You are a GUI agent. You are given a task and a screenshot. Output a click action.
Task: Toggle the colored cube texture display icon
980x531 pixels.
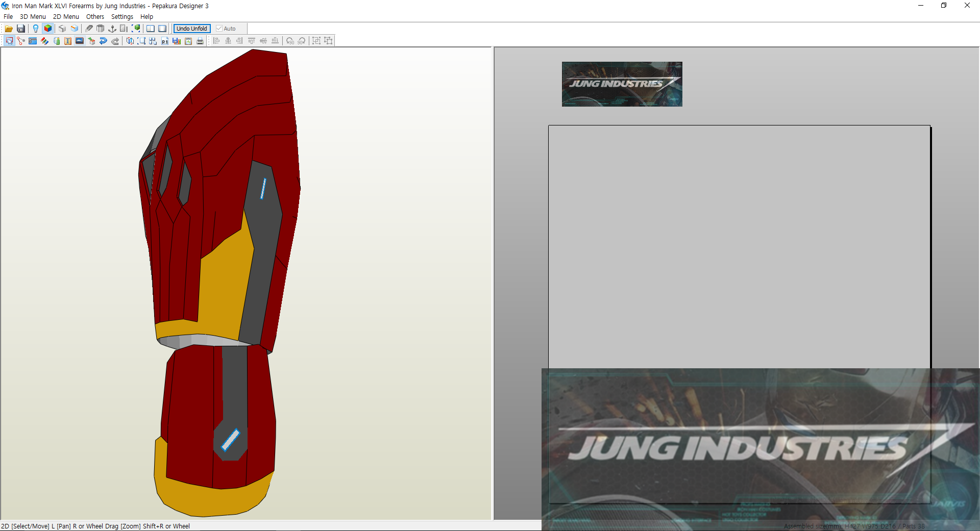point(48,29)
